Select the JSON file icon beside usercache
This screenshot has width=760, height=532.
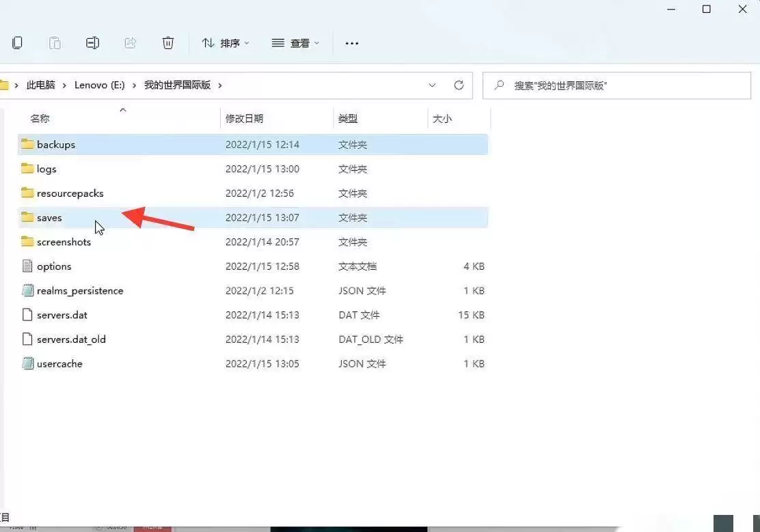point(27,363)
